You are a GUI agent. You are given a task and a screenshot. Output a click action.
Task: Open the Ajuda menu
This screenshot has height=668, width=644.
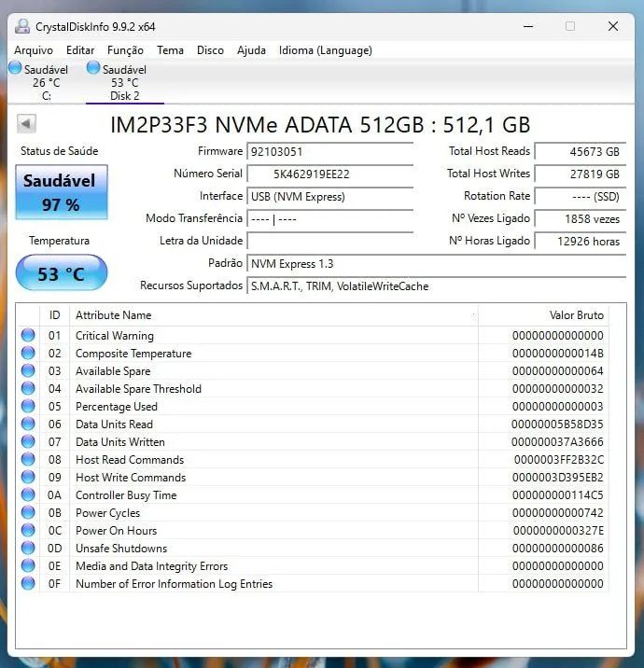point(251,50)
